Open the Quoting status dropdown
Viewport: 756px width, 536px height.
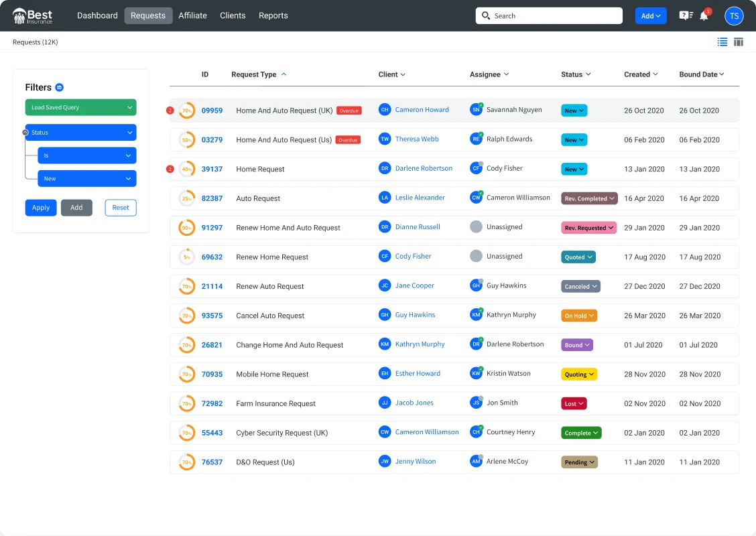[x=579, y=375]
